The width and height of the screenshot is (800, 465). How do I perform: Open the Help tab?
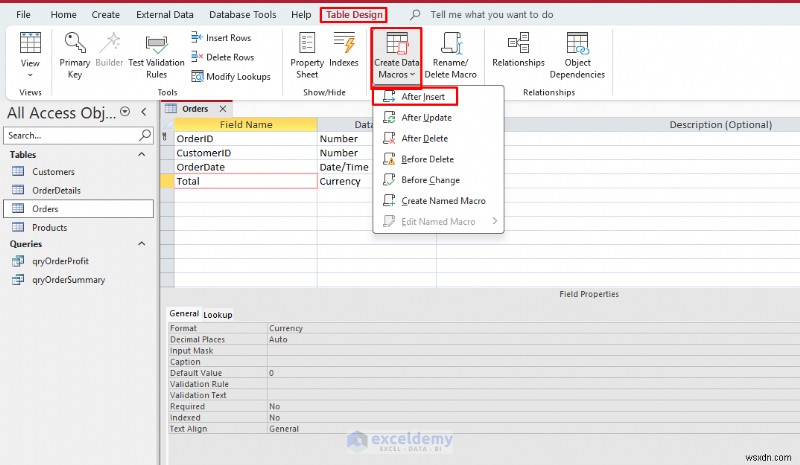click(x=301, y=15)
